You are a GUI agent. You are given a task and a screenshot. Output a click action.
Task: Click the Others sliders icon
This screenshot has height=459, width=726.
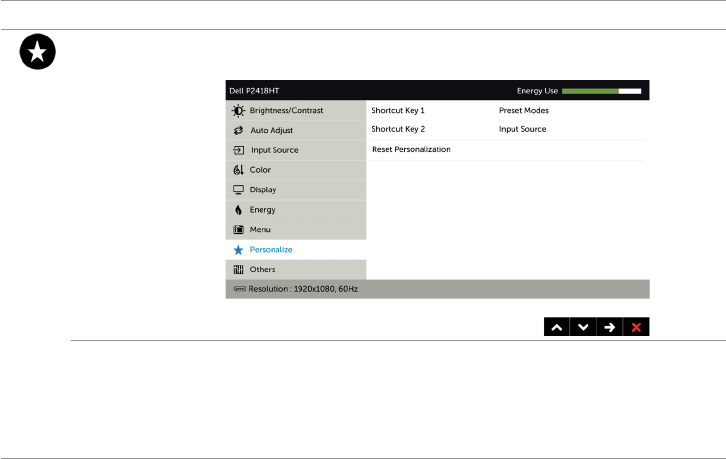pos(238,270)
